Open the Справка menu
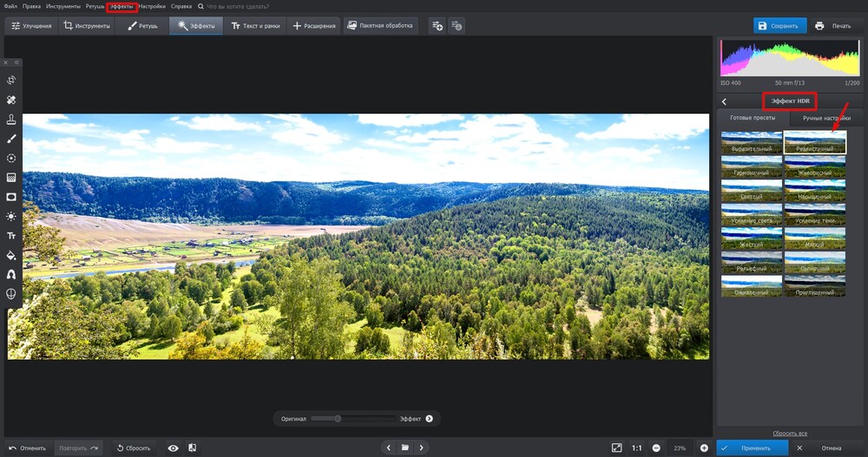The height and width of the screenshot is (457, 868). coord(181,7)
